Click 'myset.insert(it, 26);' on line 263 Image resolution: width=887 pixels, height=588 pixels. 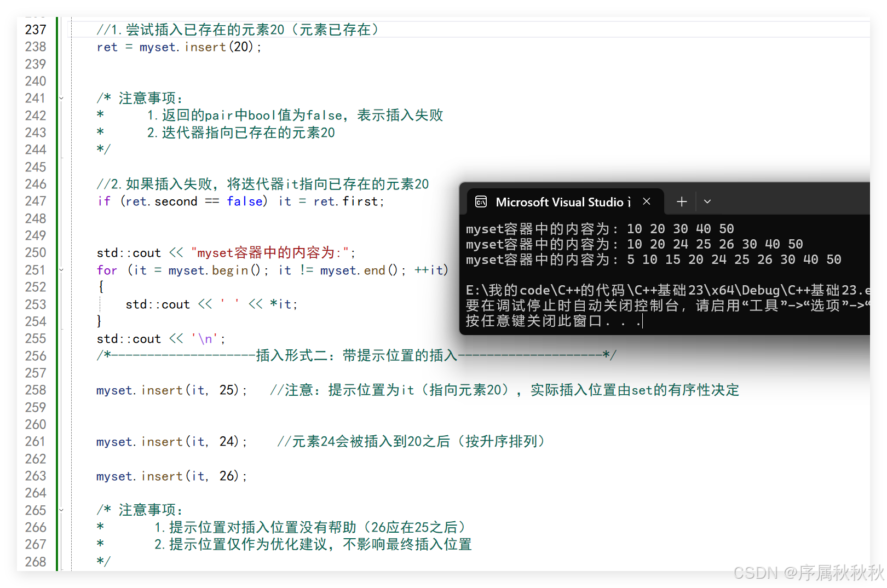click(x=172, y=476)
